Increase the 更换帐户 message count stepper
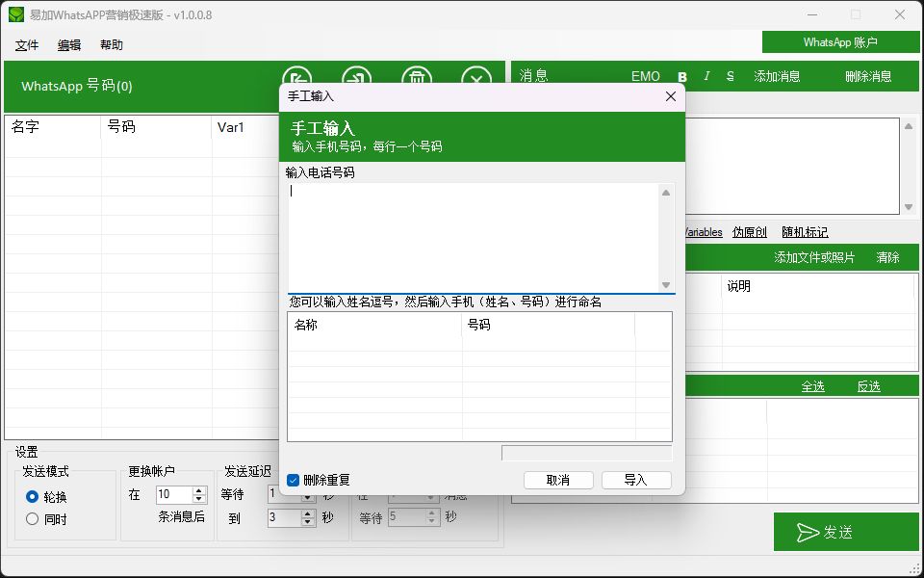The width and height of the screenshot is (924, 578). [x=199, y=490]
